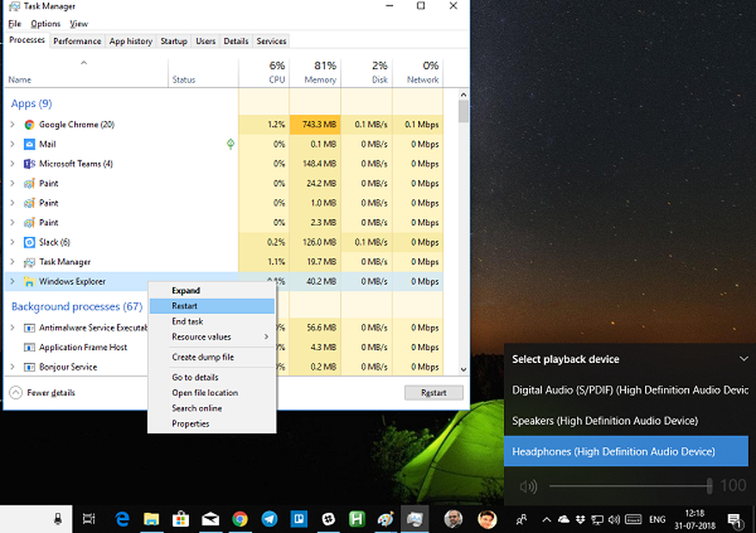Collapse Task Manager with Fewer details

click(x=43, y=392)
